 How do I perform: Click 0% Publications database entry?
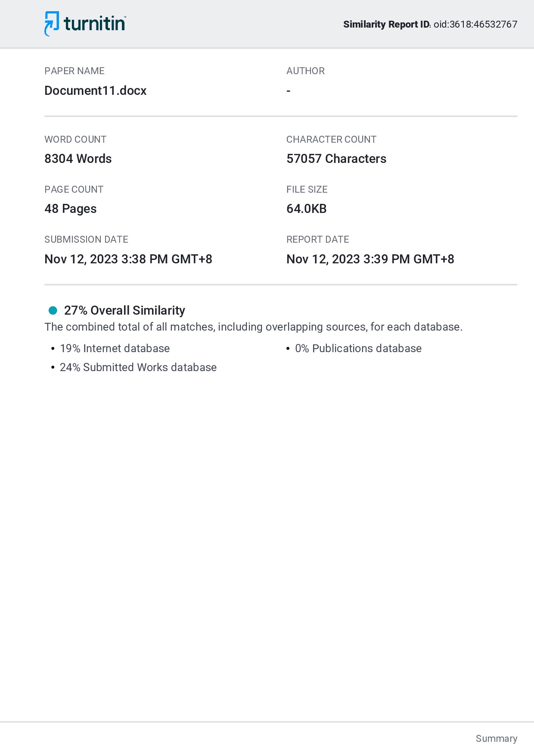[x=358, y=348]
